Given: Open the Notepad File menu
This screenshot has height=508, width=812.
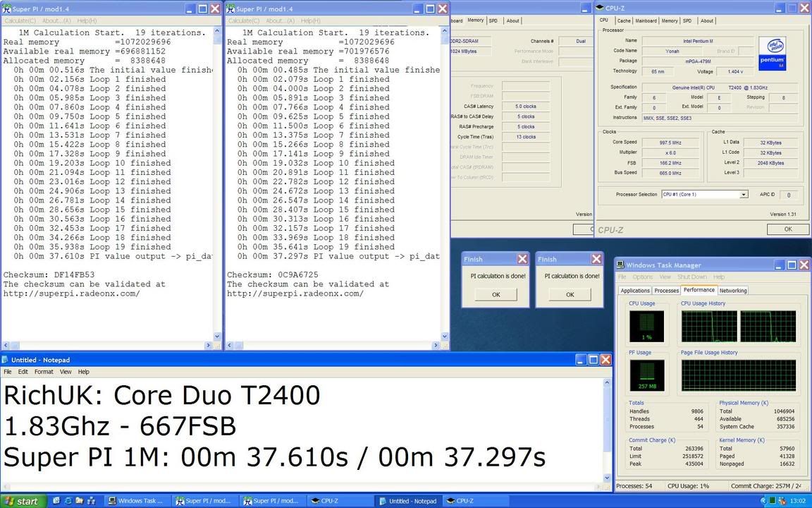Looking at the screenshot, I should coord(8,372).
